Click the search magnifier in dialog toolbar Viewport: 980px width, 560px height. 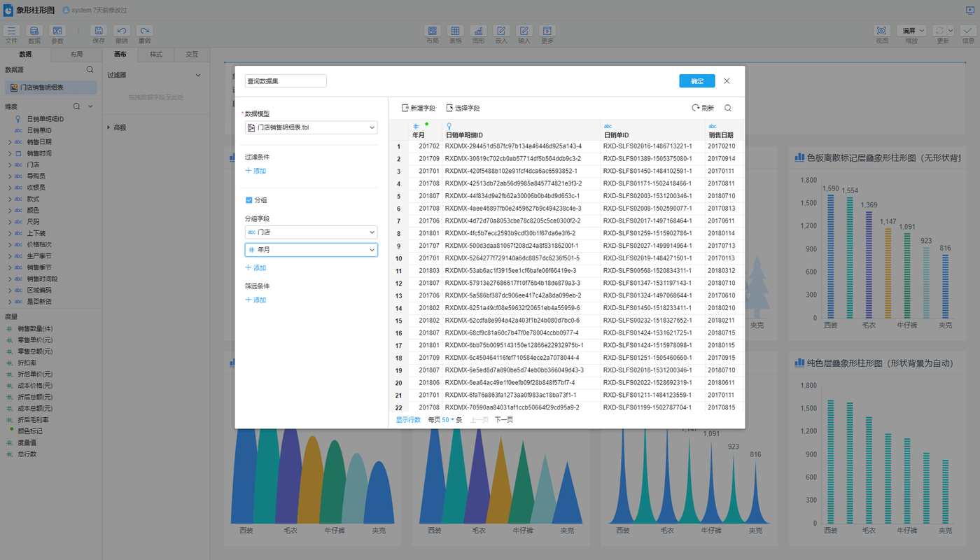tap(728, 108)
